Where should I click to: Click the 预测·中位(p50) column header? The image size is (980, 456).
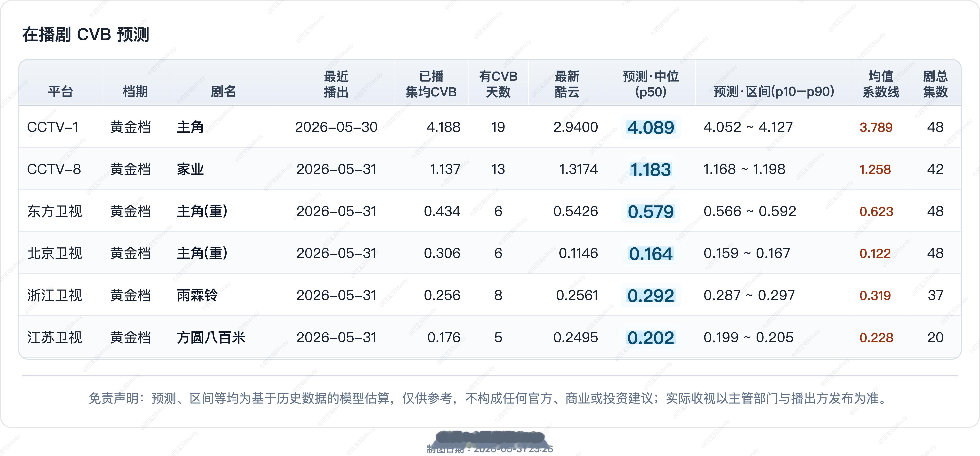click(651, 84)
